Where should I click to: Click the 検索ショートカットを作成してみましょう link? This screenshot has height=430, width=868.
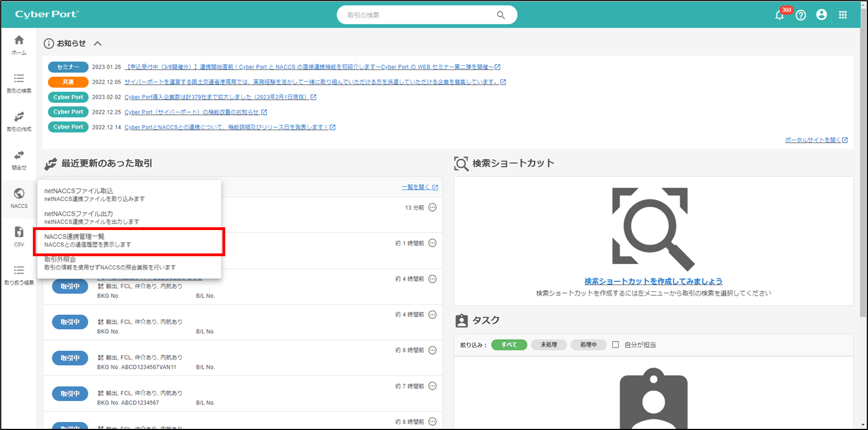(x=653, y=281)
